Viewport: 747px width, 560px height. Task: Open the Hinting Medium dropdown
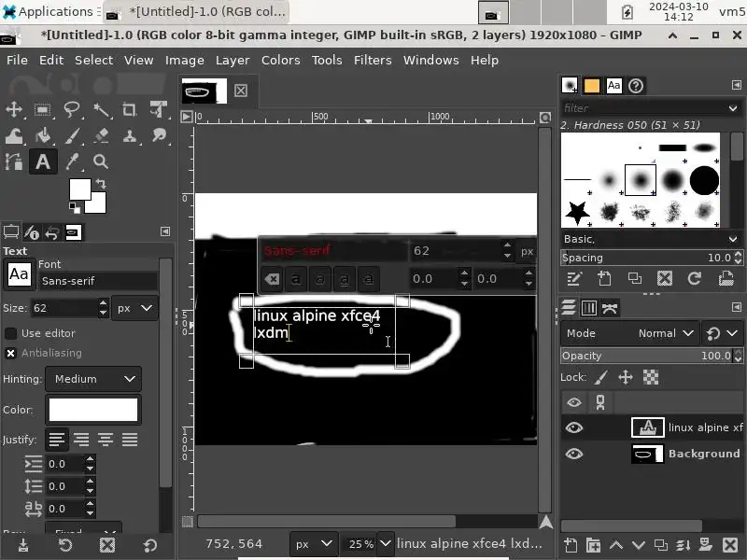coord(93,379)
